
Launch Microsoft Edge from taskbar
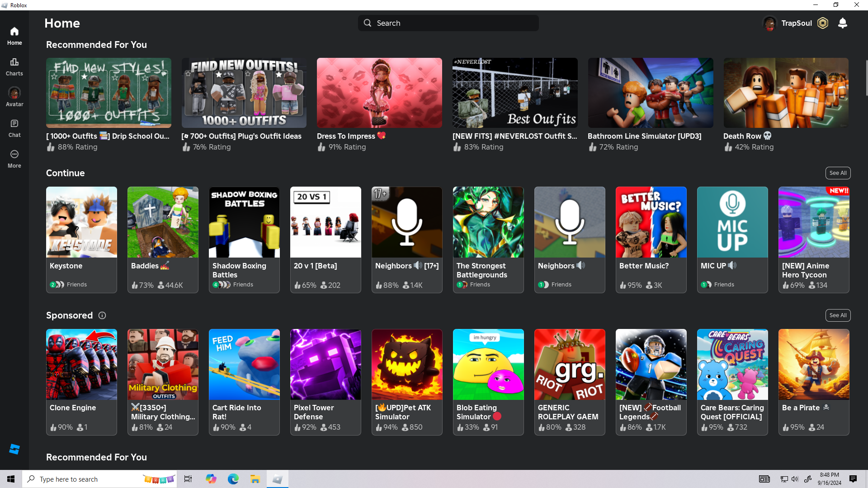[x=233, y=479]
